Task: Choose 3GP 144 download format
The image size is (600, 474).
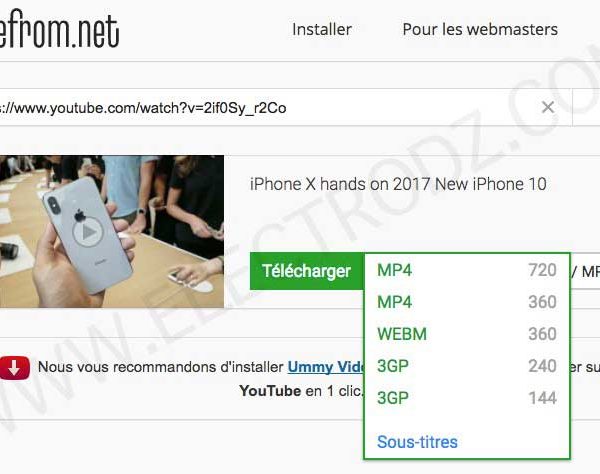Action: [466, 398]
